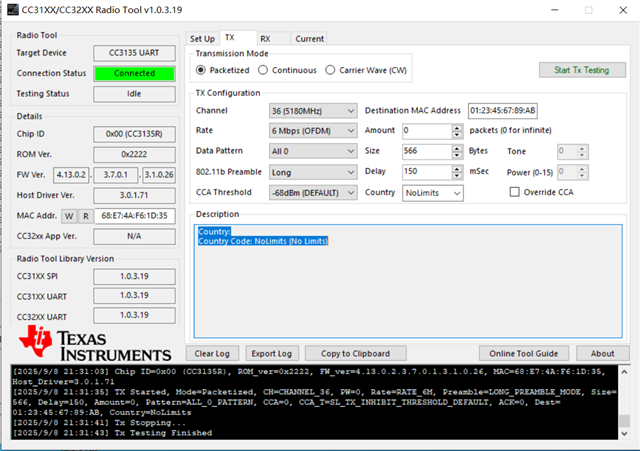Increase the Size value with up arrow
This screenshot has height=451, width=640.
457,148
